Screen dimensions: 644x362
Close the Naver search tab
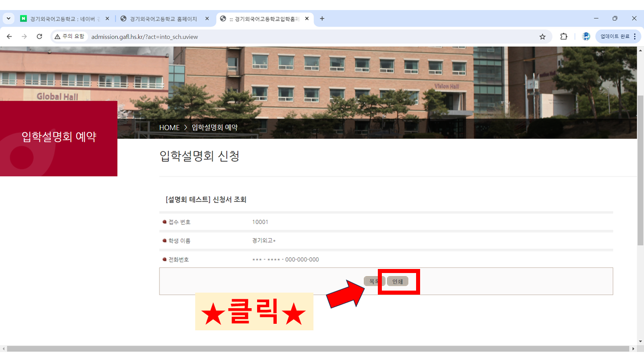[x=107, y=19]
